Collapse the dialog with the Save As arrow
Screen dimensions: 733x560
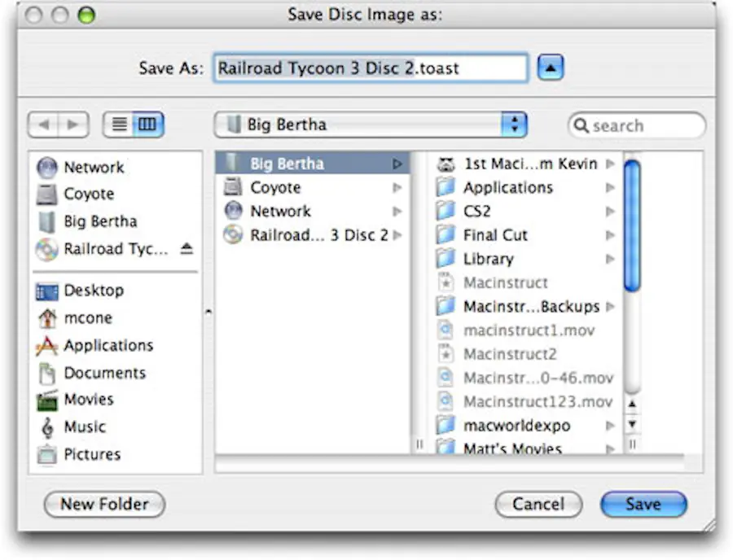[x=551, y=68]
